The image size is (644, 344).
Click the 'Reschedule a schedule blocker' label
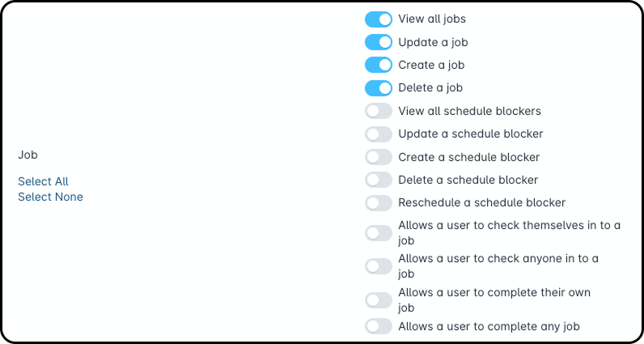(x=481, y=202)
